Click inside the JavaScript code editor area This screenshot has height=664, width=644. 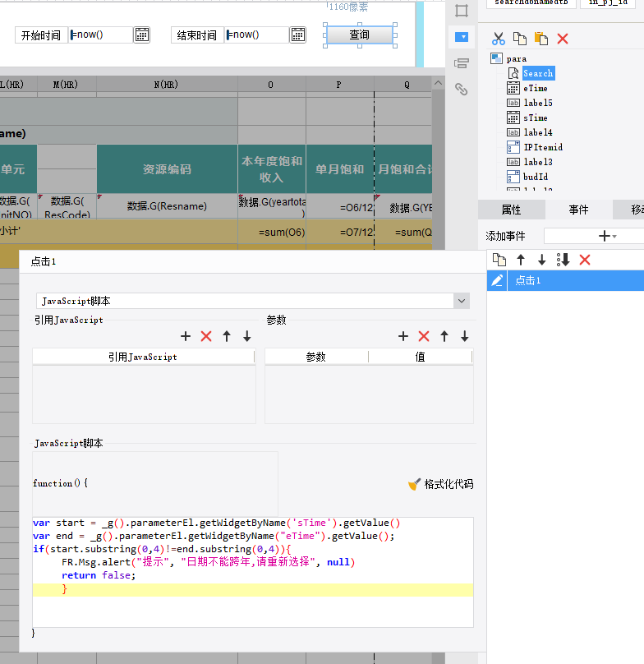(x=253, y=572)
